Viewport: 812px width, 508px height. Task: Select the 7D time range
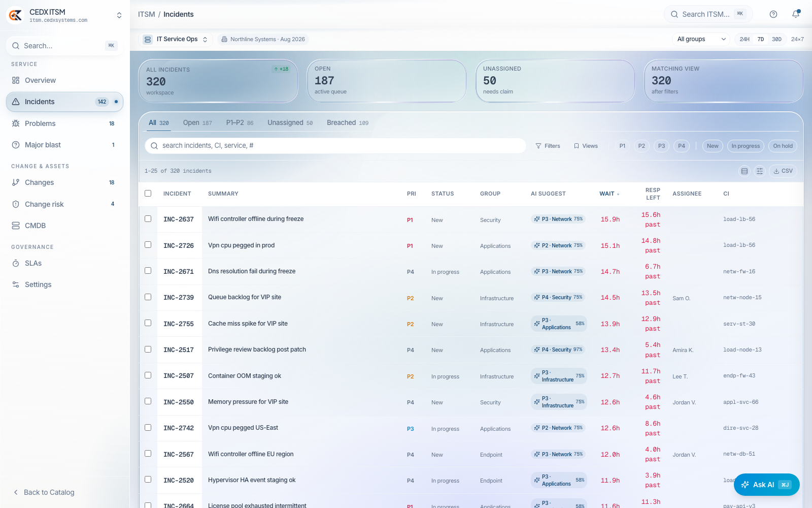click(760, 39)
